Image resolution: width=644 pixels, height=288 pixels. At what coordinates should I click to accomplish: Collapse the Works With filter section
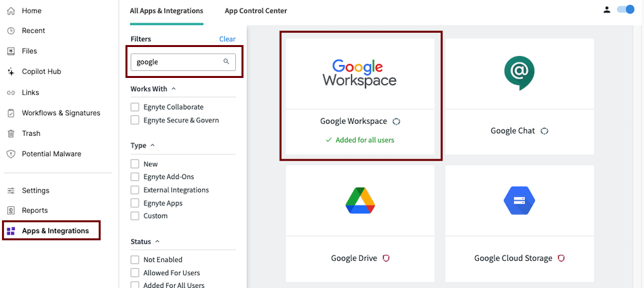173,89
